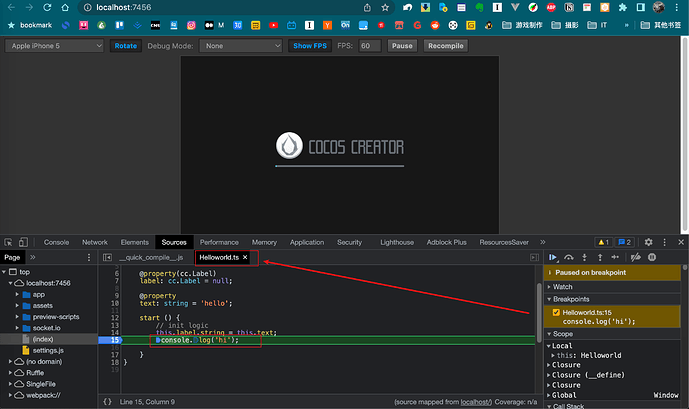Switch to Console tab
689x409 pixels.
(x=56, y=242)
